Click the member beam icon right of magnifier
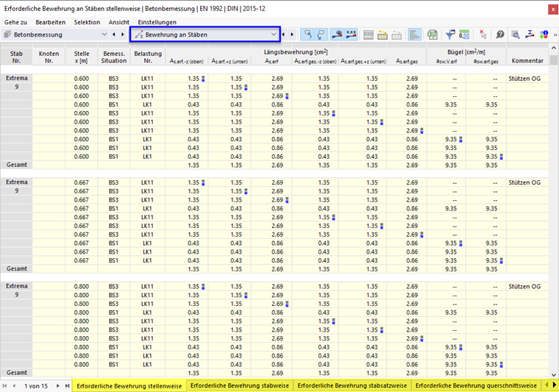559x392 pixels. (x=530, y=35)
